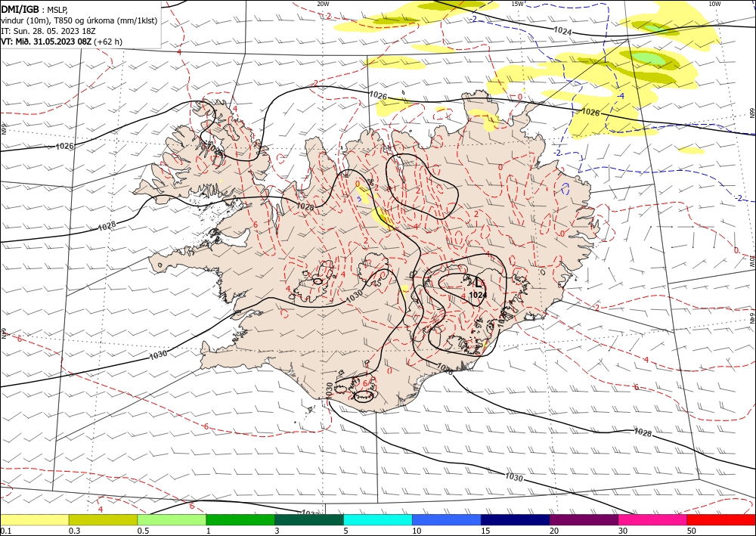Click the '1024' label beneath the L marker

point(477,295)
